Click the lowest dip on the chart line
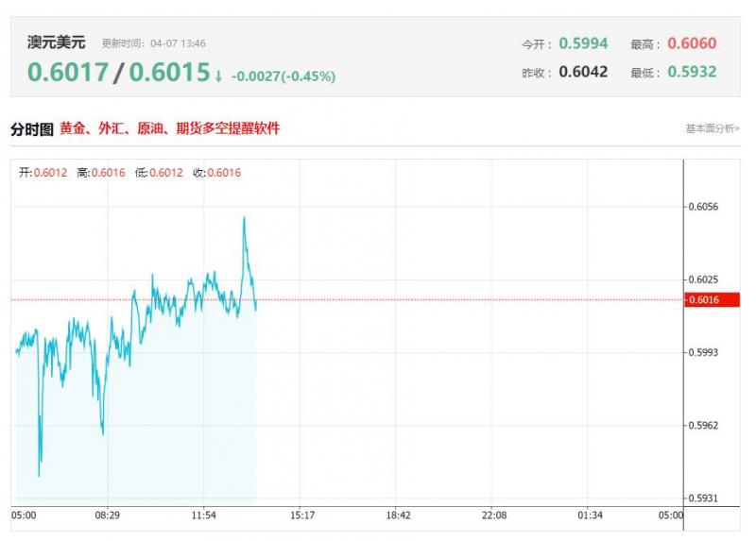Viewport: 756px width, 541px height. coord(39,476)
